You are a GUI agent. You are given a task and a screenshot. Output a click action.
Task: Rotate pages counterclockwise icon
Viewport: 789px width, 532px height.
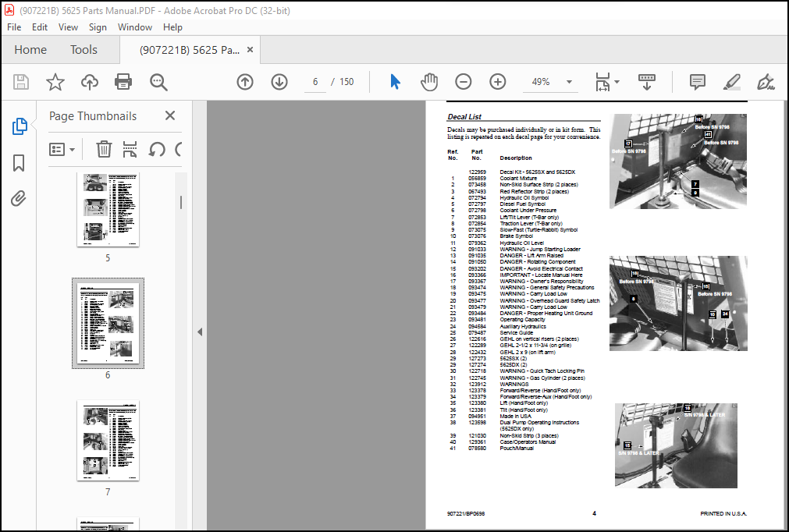157,149
